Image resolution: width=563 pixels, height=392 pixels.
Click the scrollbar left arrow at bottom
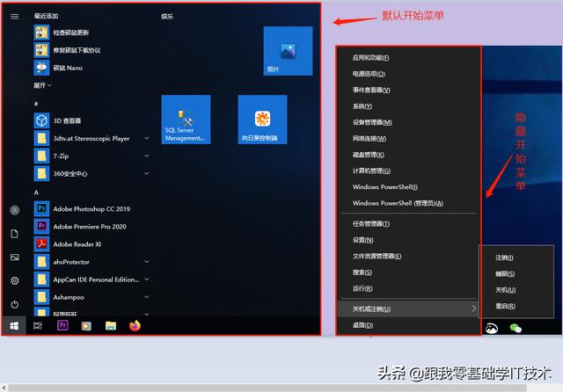click(4, 388)
